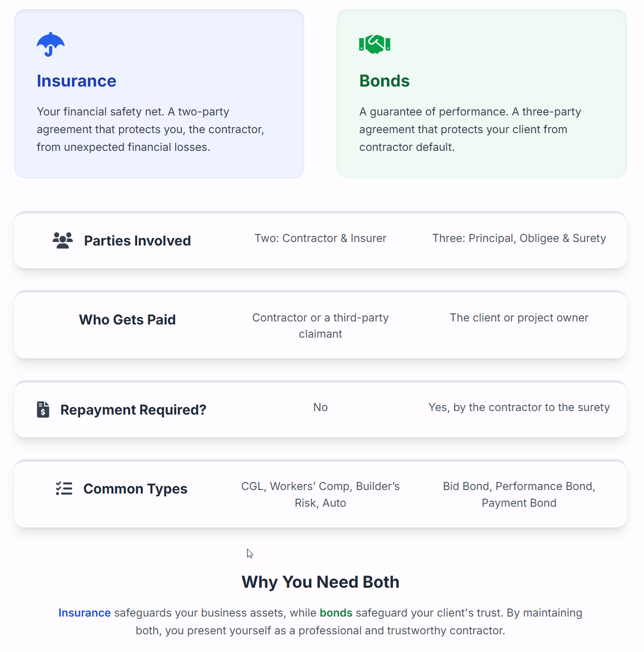Click the Repayment Required? row label
Viewport: 644px width, 652px height.
pos(133,410)
